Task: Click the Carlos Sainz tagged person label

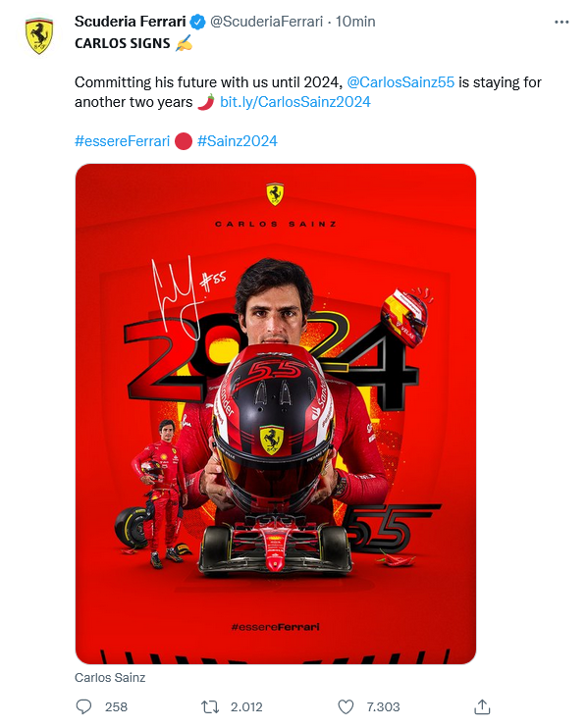Action: (110, 677)
